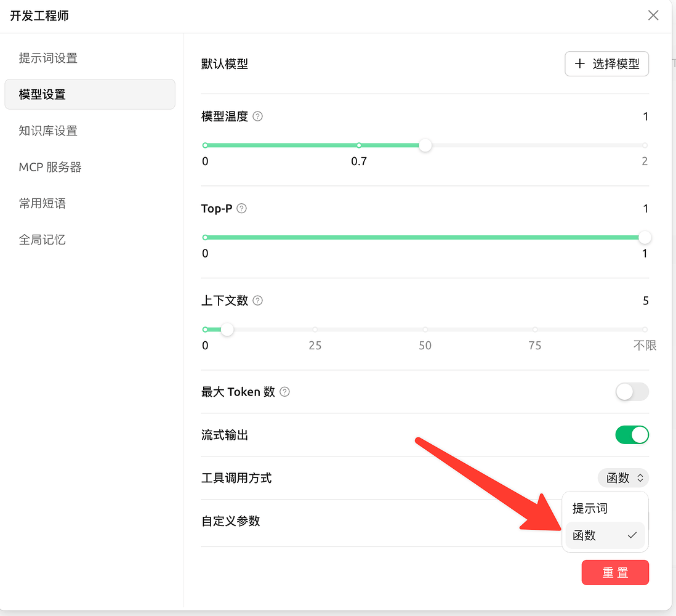Viewport: 676px width, 616px height.
Task: Go to 知识库设置
Action: (x=90, y=131)
